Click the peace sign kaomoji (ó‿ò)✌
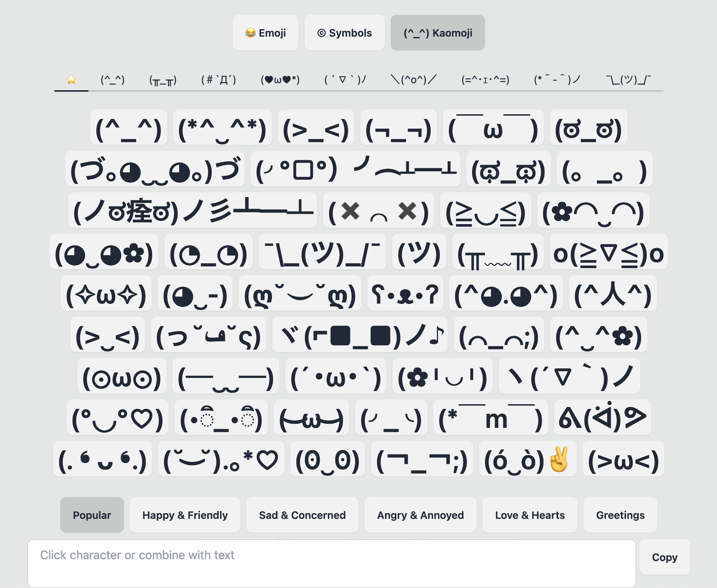This screenshot has height=588, width=717. click(527, 459)
